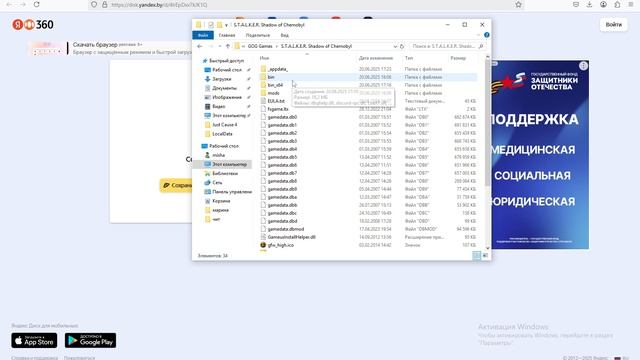Open the browser downloads panel

589,4
